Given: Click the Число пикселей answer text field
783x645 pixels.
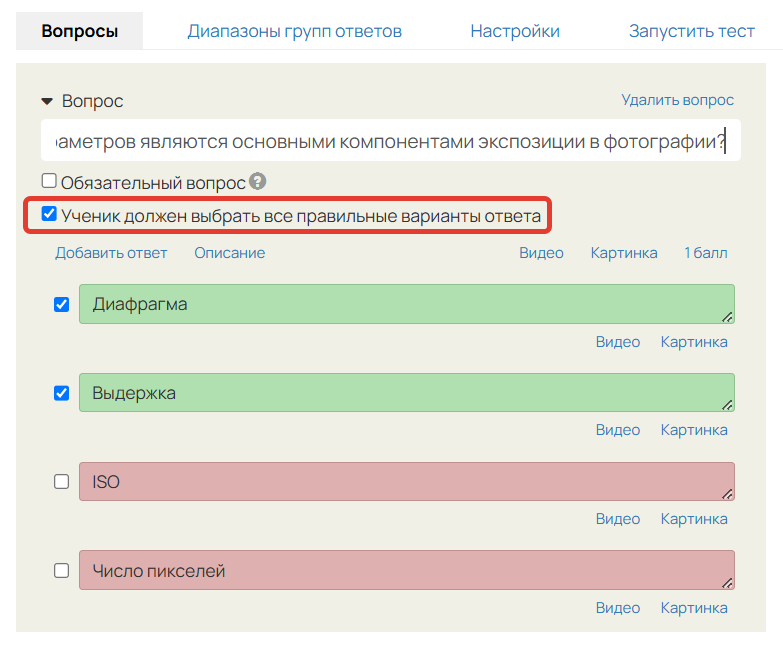Looking at the screenshot, I should (406, 570).
